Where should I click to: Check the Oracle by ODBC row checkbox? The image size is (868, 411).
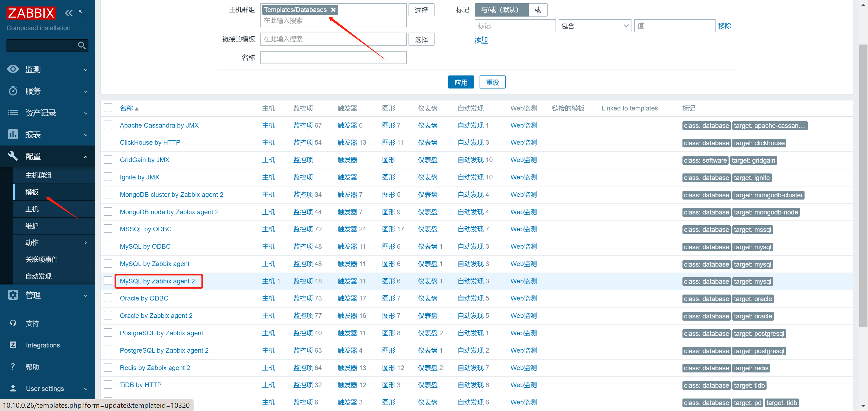coord(108,298)
